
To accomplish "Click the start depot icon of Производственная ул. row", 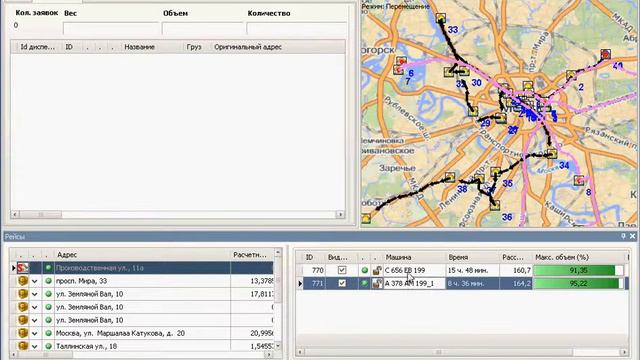I will (22, 268).
